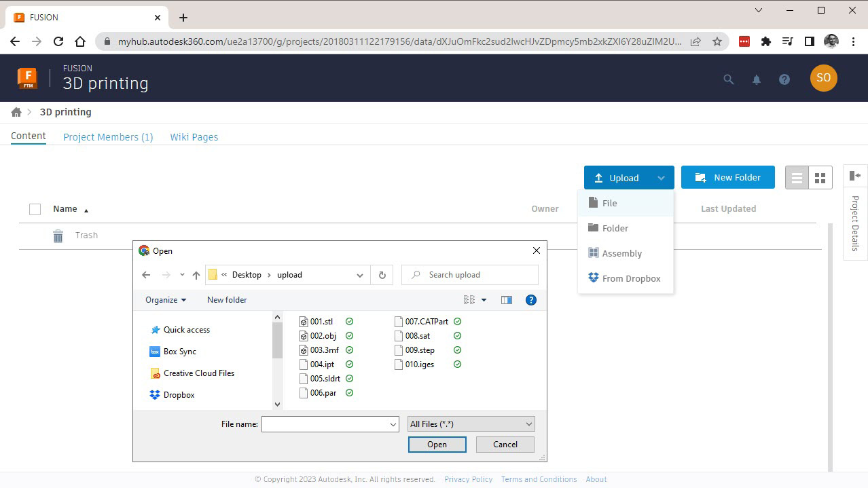Open the Privacy Policy link
This screenshot has width=868, height=488.
click(469, 479)
